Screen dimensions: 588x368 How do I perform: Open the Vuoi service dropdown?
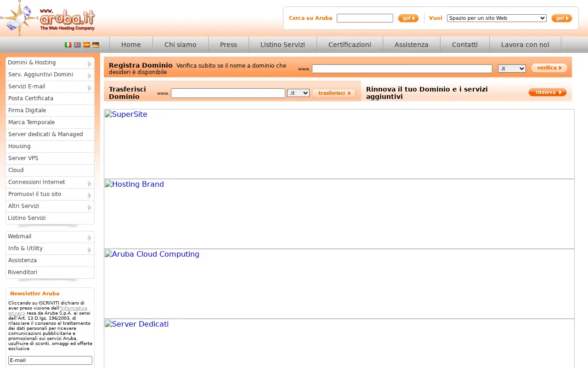[497, 18]
